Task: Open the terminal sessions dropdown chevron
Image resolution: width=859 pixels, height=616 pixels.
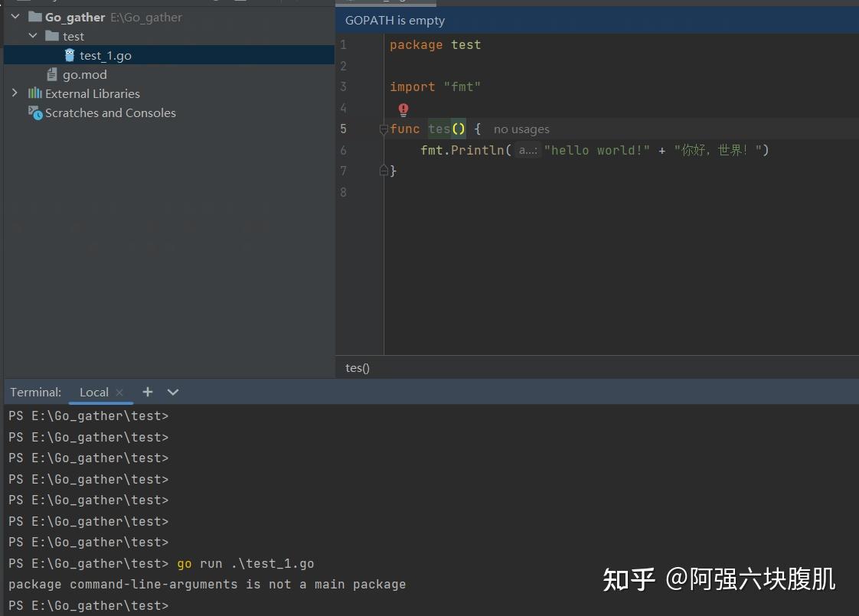Action: (x=172, y=392)
